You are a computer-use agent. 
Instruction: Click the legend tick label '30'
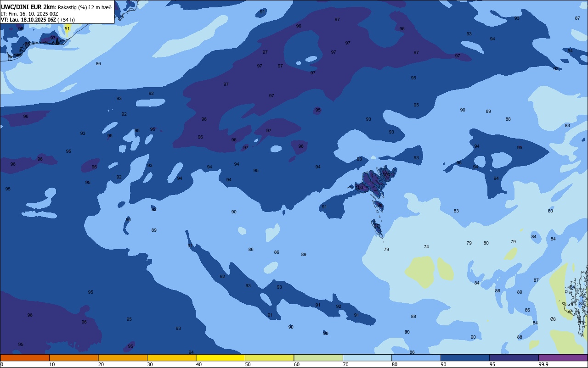pos(150,364)
